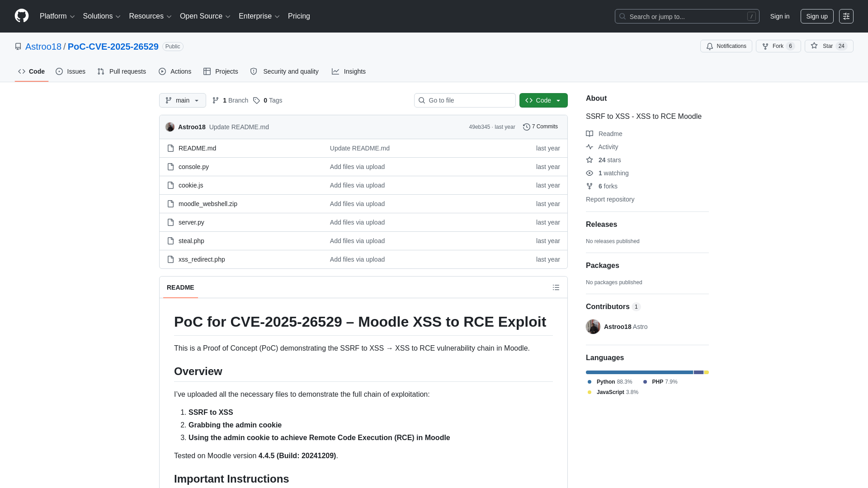Click the bell icon in Notifications
The height and width of the screenshot is (488, 868).
[710, 46]
